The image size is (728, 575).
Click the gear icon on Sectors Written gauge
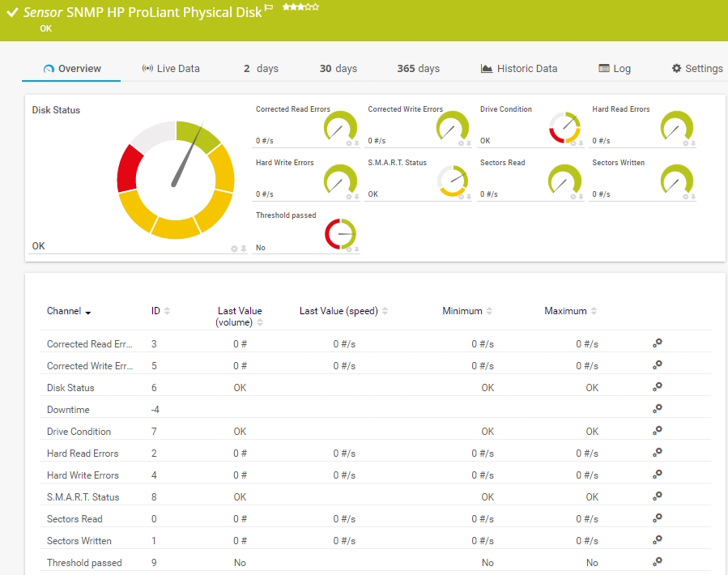[x=686, y=197]
